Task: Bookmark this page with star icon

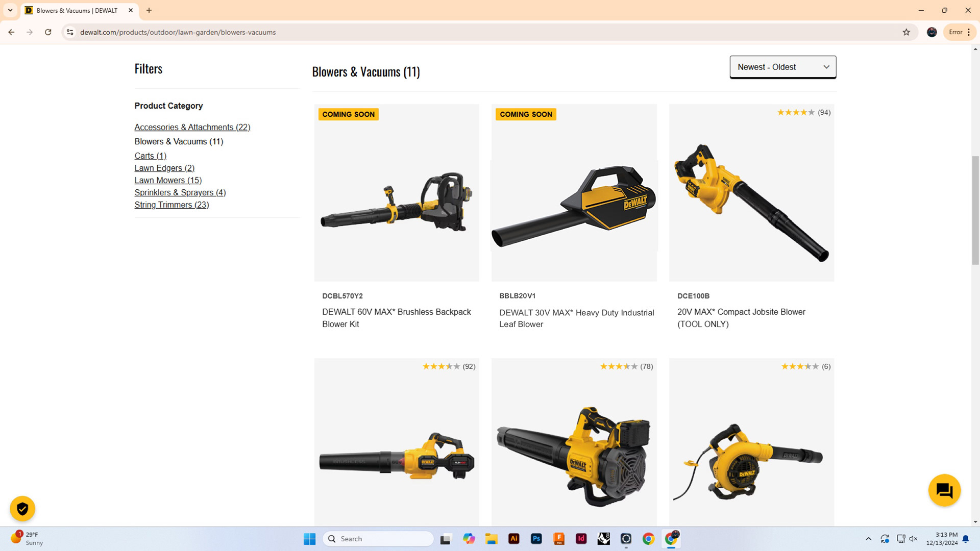Action: pos(906,32)
